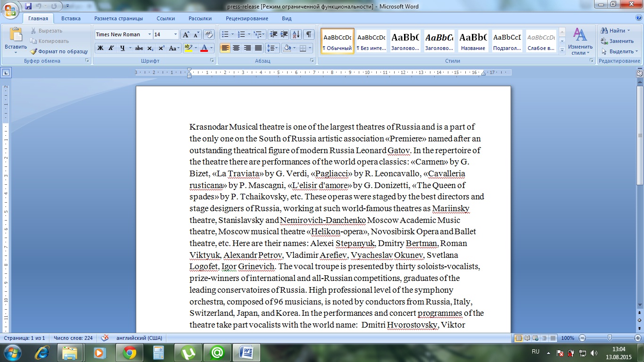This screenshot has width=644, height=362.
Task: Click the Paste (Вставить) icon
Action: (x=16, y=35)
